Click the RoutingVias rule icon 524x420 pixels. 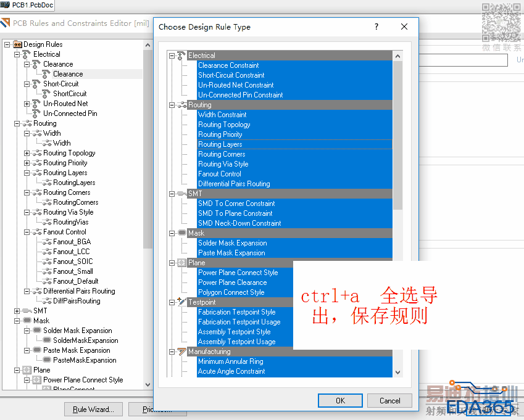coord(47,223)
